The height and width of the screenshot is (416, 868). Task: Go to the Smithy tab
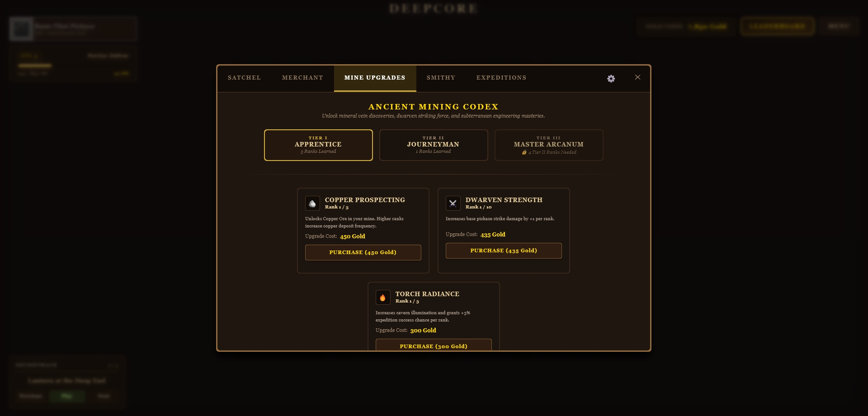[x=441, y=78]
